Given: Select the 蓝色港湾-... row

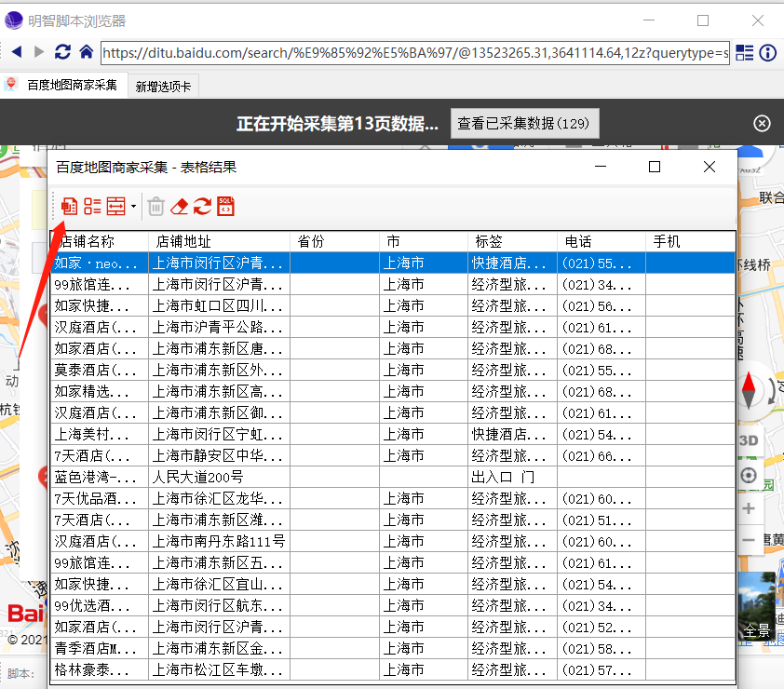Looking at the screenshot, I should coord(393,477).
